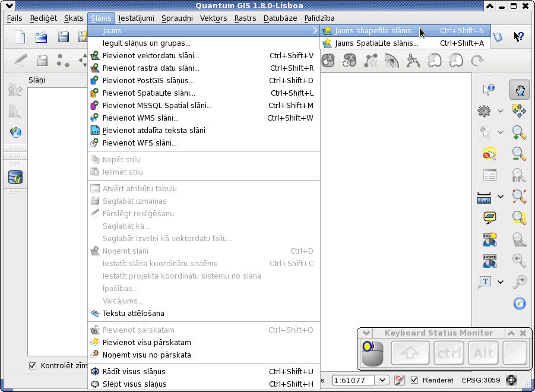Open the scale 1:61077 dropdown arrow

(x=382, y=380)
